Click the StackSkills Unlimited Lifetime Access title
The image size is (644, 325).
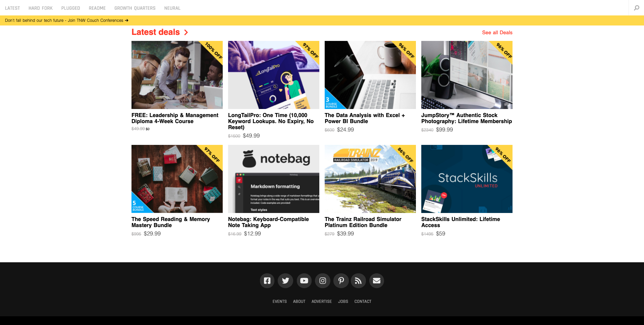coord(461,222)
